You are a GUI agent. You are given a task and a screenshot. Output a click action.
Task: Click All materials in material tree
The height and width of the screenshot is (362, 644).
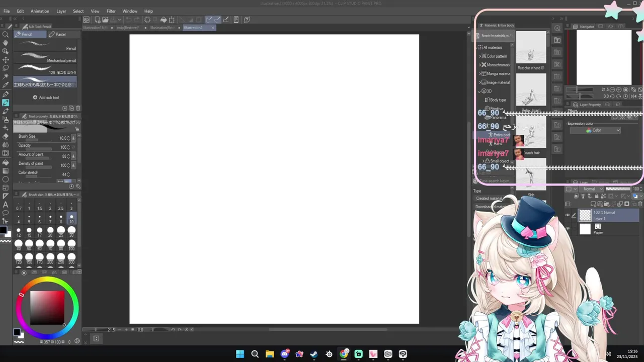tap(493, 47)
